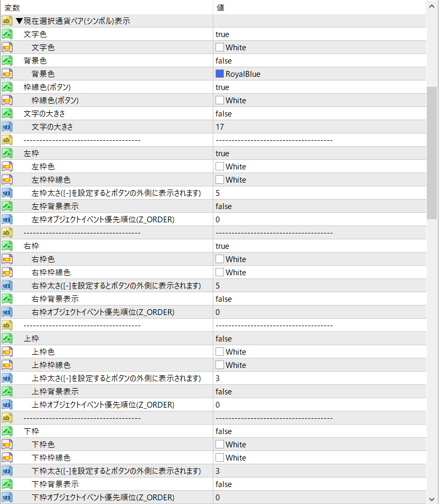
Task: Select the 右枠太さ([-]を設定するとボタンの外側に表示されます) label
Action: point(116,286)
